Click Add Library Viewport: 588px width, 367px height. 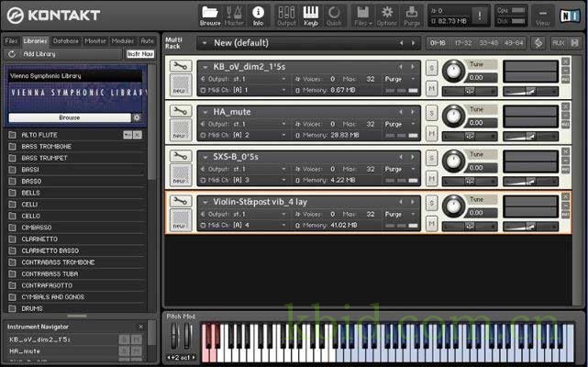(40, 54)
